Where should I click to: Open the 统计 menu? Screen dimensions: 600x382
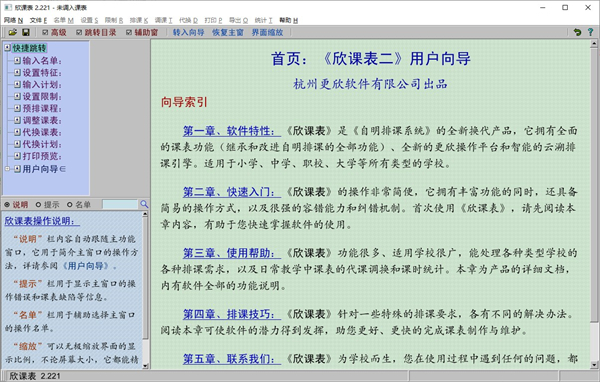[x=263, y=20]
